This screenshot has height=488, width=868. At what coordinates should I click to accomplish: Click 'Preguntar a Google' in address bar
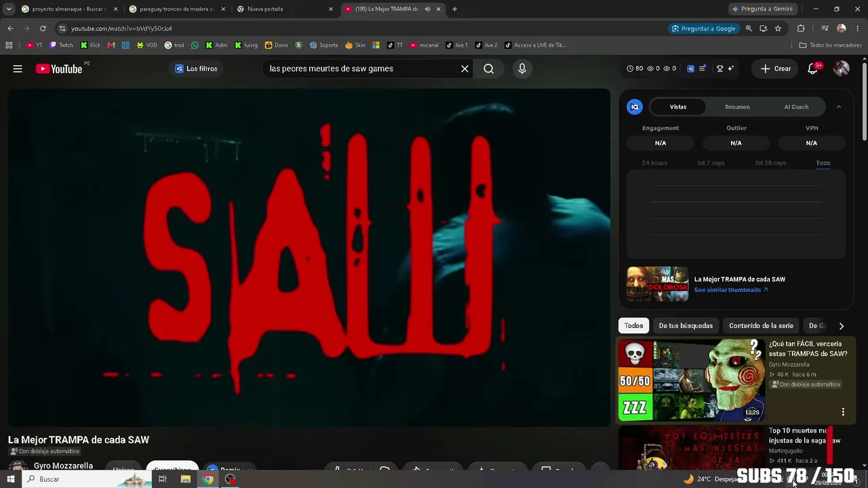click(x=703, y=28)
